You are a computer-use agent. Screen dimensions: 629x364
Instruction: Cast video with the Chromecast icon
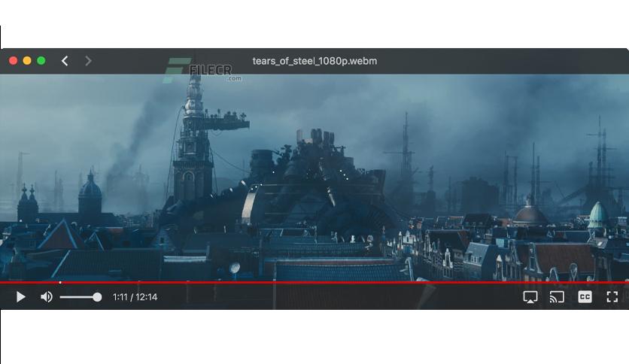click(557, 297)
